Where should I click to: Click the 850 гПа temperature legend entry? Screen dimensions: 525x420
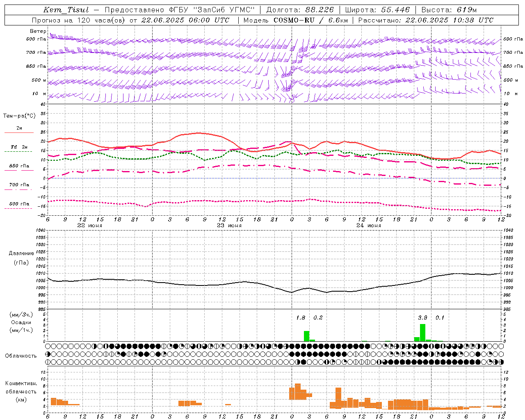pos(19,166)
